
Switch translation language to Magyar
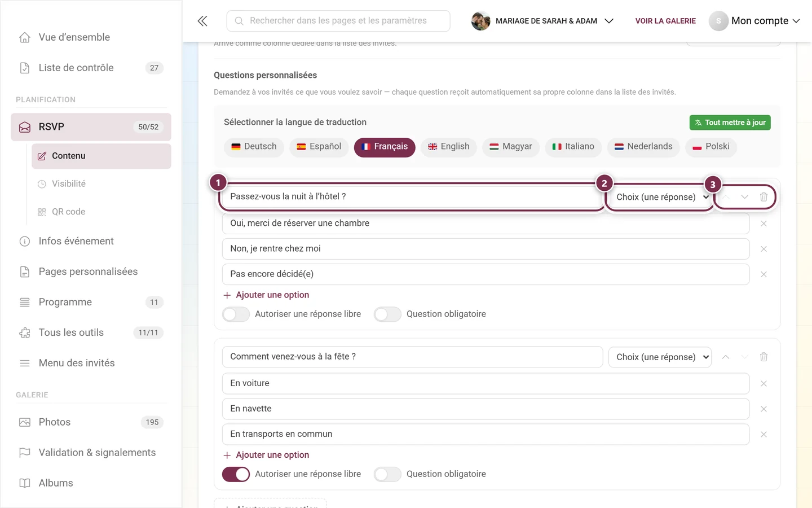point(511,147)
